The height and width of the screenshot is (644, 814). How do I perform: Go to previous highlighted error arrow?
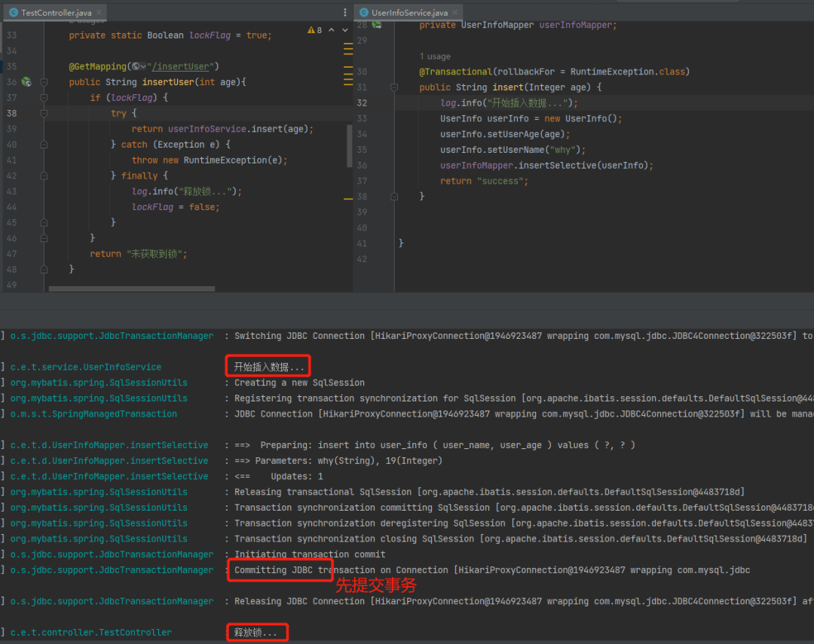[331, 30]
